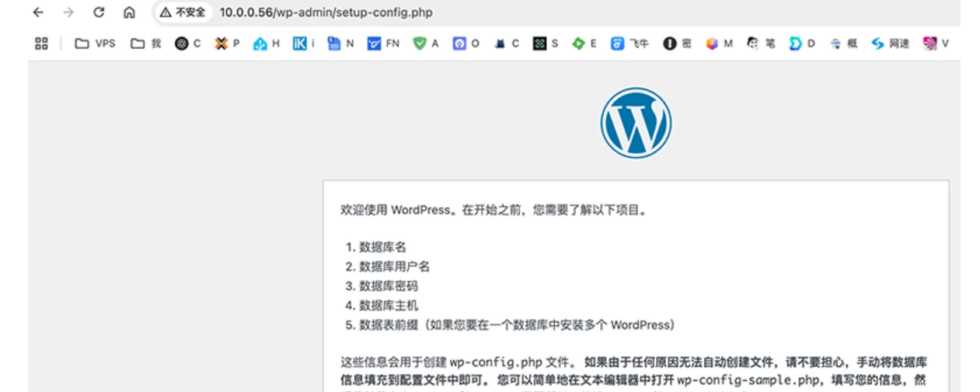The height and width of the screenshot is (392, 980).
Task: Open the 笔 notes bookmark
Action: 761,44
